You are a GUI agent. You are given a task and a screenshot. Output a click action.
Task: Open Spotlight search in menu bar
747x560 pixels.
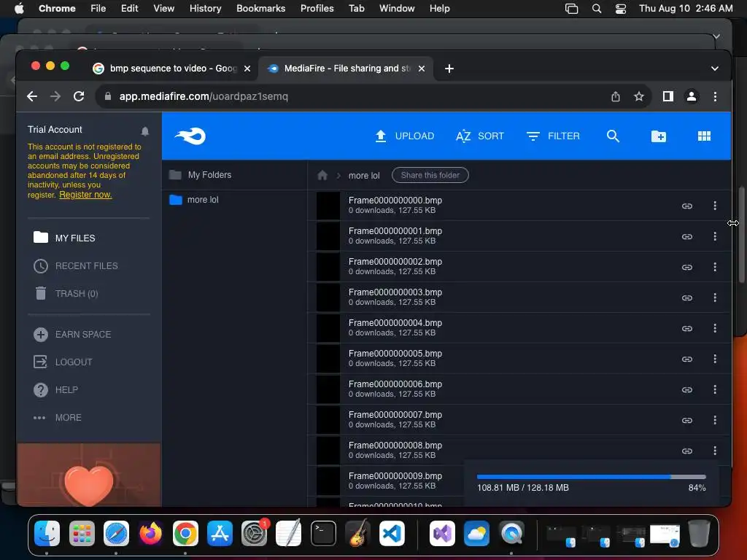pyautogui.click(x=597, y=9)
